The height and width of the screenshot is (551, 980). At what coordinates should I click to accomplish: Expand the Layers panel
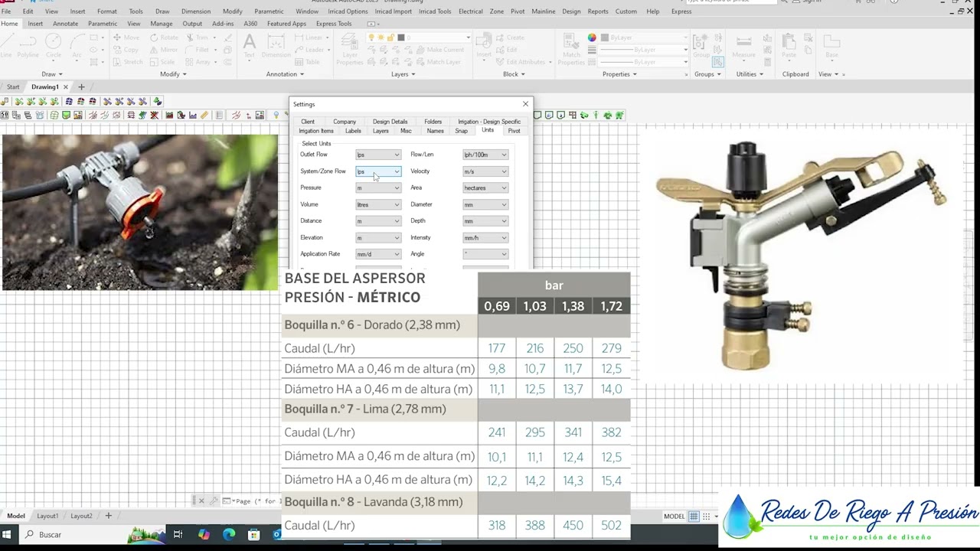point(403,74)
